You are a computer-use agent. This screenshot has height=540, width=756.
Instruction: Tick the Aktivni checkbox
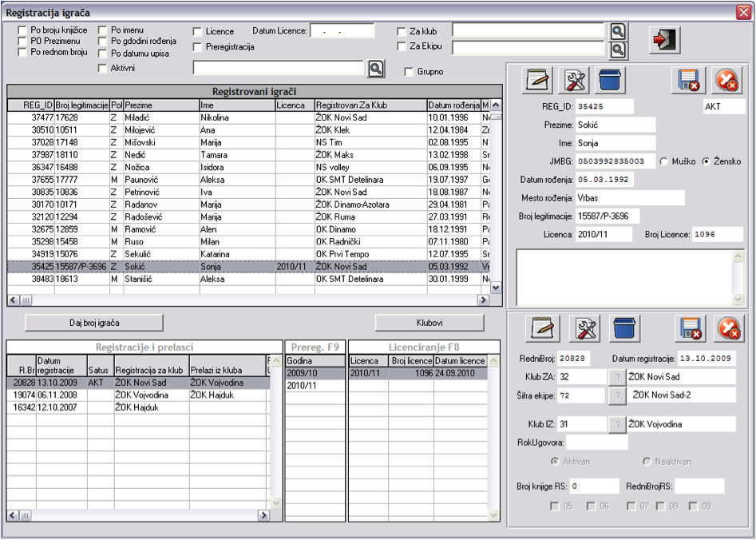point(102,69)
